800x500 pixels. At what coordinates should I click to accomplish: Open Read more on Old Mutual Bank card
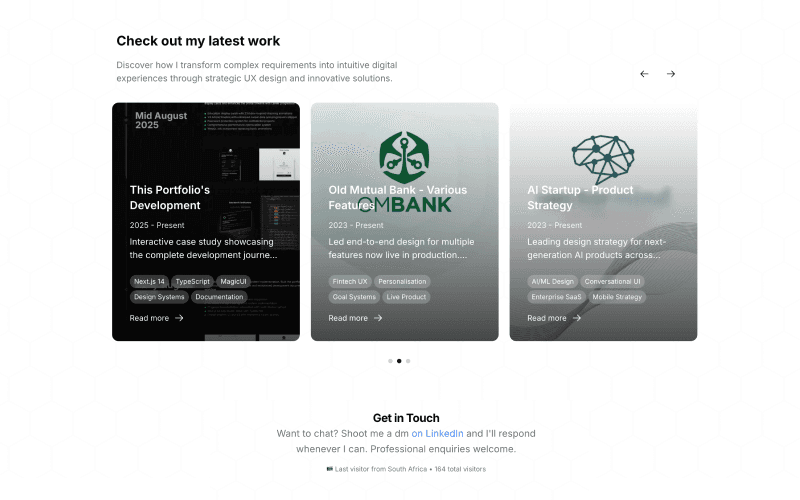(x=355, y=318)
